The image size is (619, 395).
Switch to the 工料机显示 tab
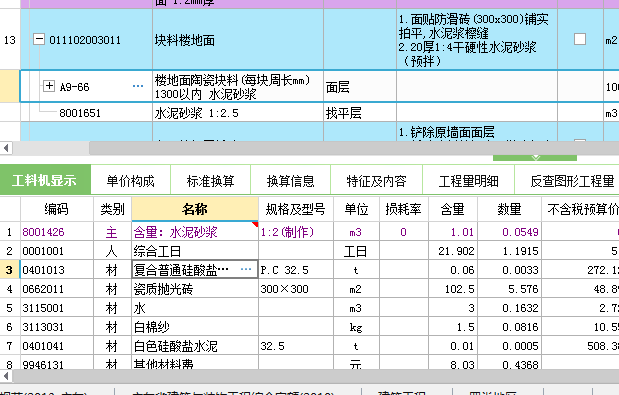45,180
